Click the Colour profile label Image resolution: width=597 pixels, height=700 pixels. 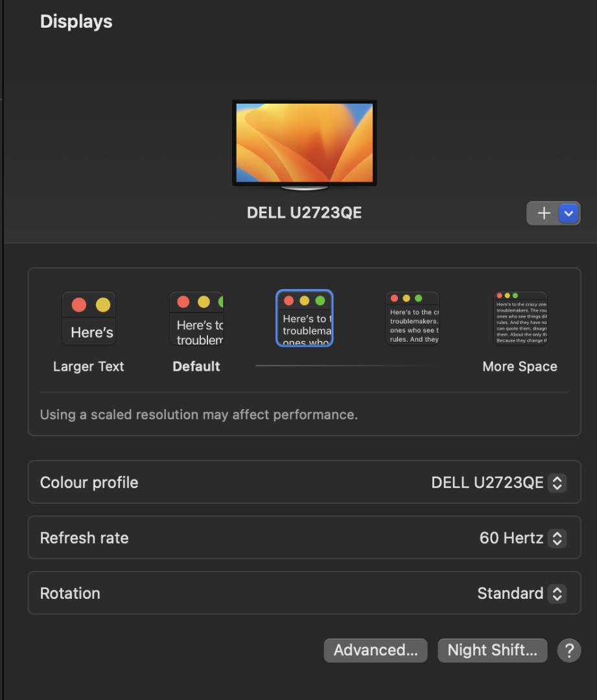89,483
